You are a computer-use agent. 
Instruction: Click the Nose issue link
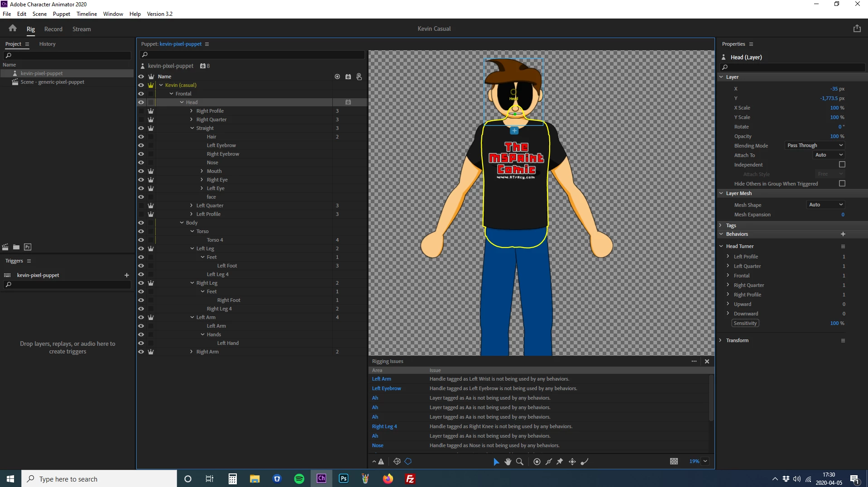tap(378, 446)
